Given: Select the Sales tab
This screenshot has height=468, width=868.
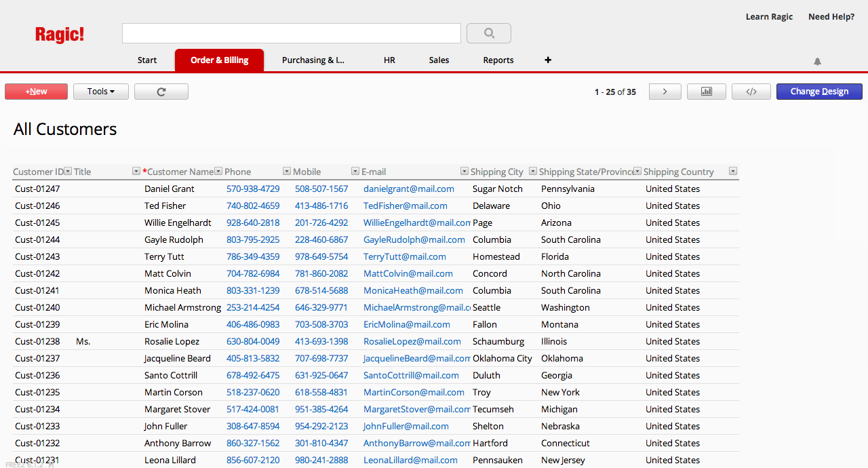Looking at the screenshot, I should 439,60.
